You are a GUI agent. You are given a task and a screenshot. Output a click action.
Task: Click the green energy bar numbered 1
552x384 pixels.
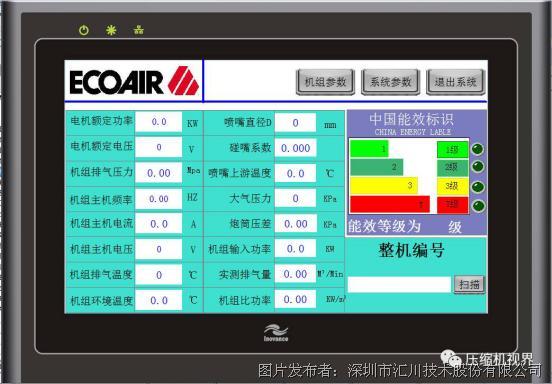369,149
